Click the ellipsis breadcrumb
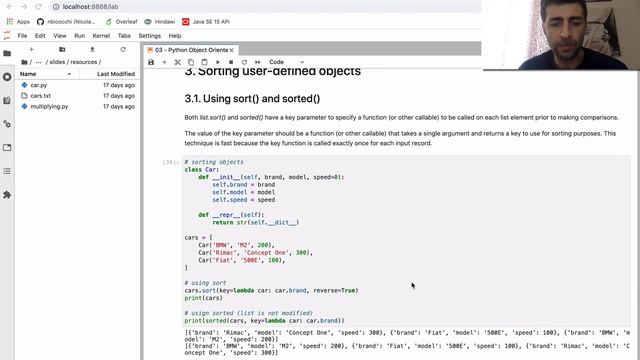The image size is (640, 360). click(38, 62)
